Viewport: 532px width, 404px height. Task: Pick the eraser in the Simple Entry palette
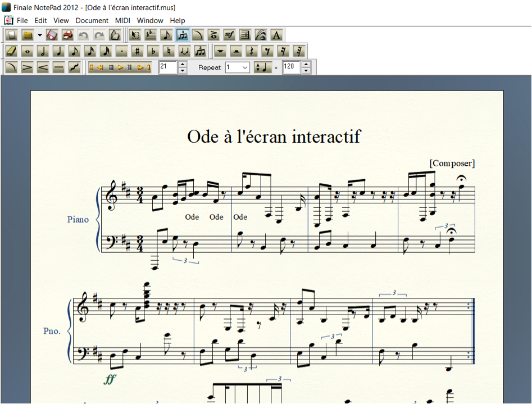point(11,51)
